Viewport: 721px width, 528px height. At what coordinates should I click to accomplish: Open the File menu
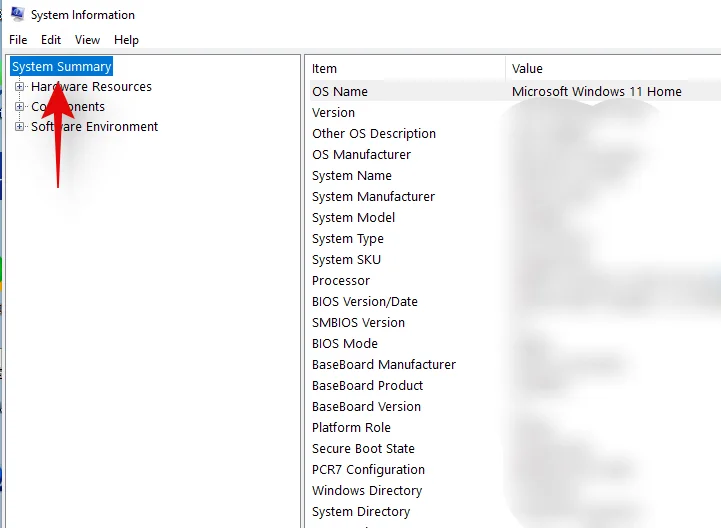point(18,40)
